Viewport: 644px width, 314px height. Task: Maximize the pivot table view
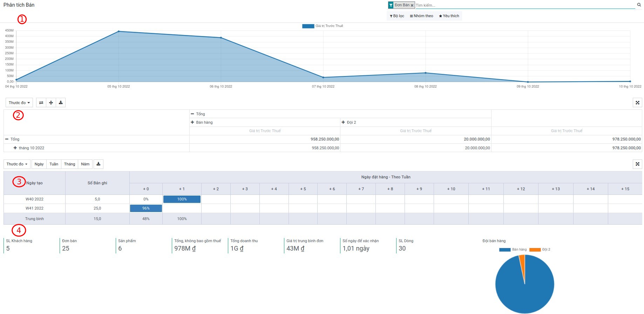637,103
